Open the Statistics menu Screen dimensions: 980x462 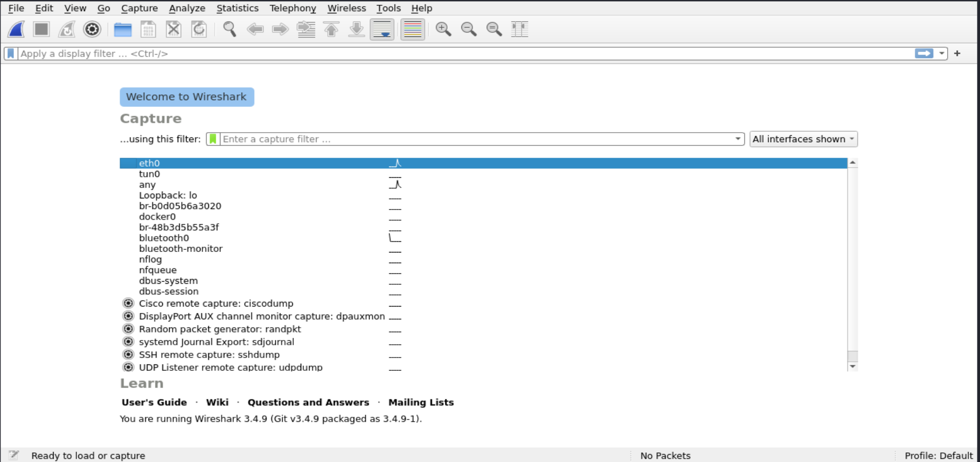click(237, 8)
